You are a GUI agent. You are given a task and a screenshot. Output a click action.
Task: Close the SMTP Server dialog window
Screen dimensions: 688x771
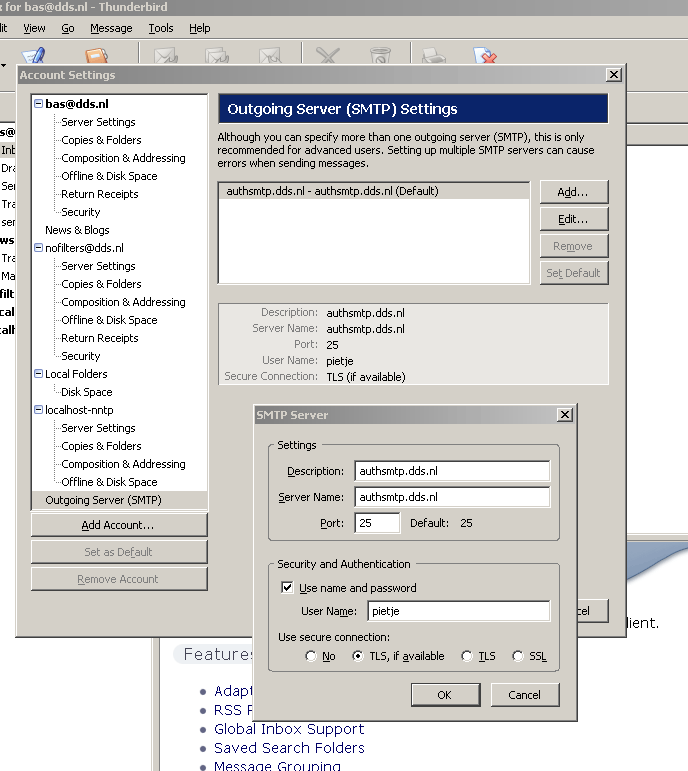pyautogui.click(x=565, y=415)
